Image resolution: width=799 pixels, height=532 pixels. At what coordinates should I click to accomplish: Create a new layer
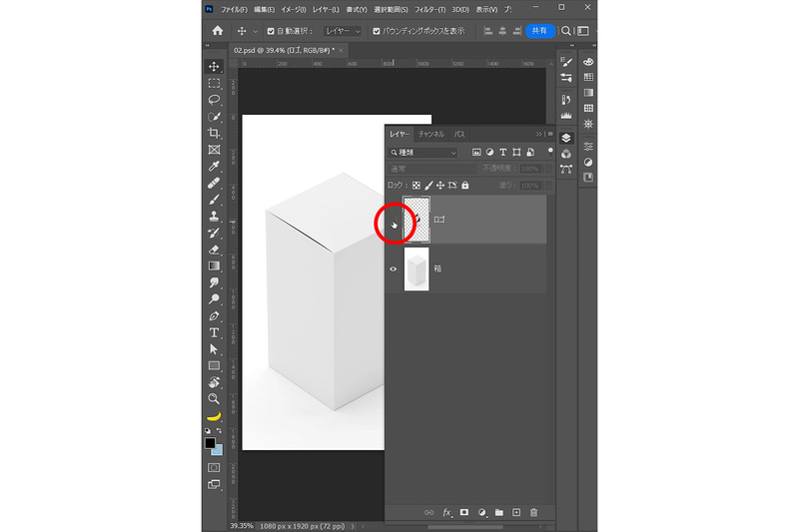coord(516,513)
